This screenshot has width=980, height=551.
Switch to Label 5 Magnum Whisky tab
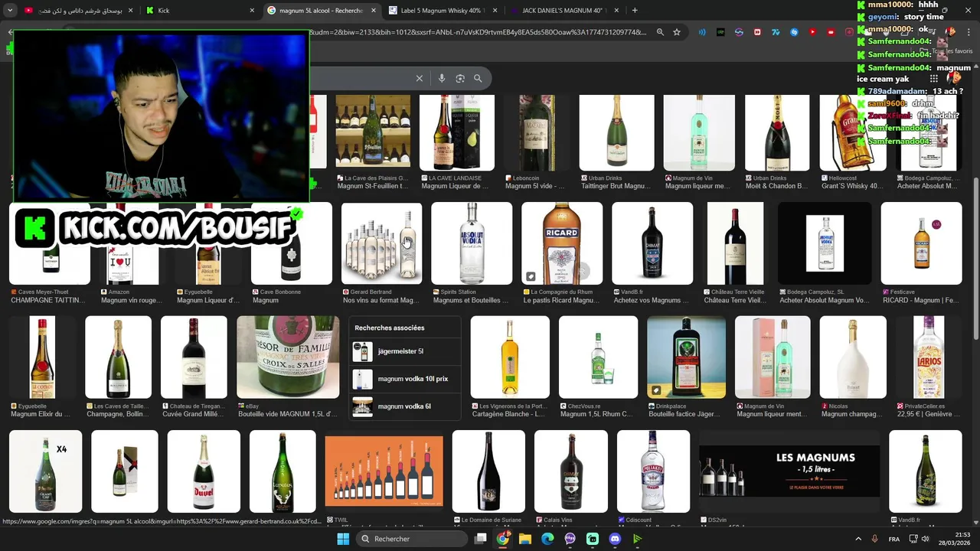pyautogui.click(x=444, y=11)
